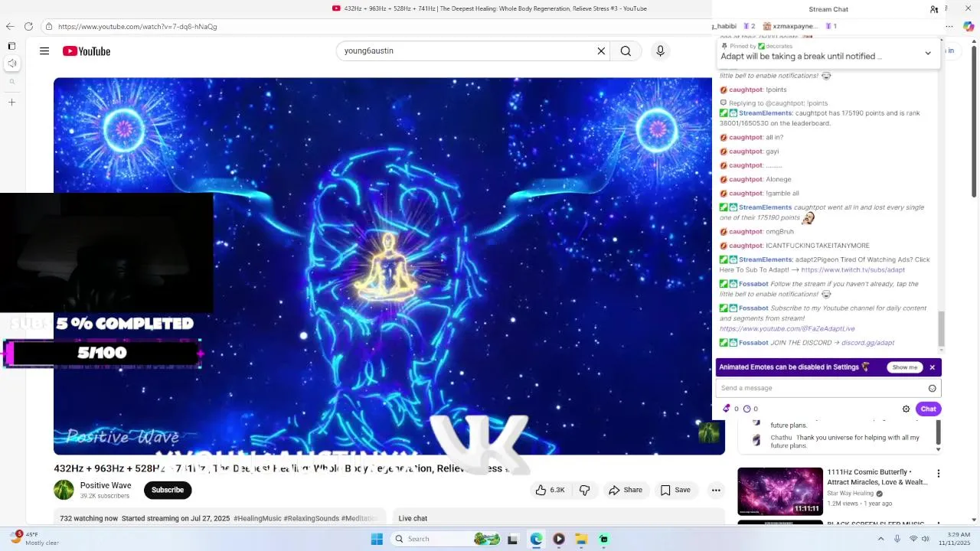Image resolution: width=980 pixels, height=551 pixels.
Task: Open chat settings gear icon
Action: click(906, 409)
